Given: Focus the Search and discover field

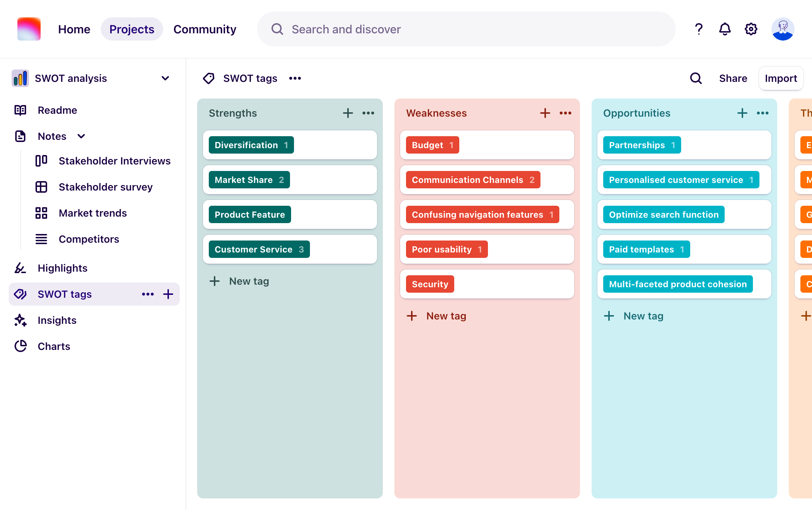Looking at the screenshot, I should pos(466,29).
